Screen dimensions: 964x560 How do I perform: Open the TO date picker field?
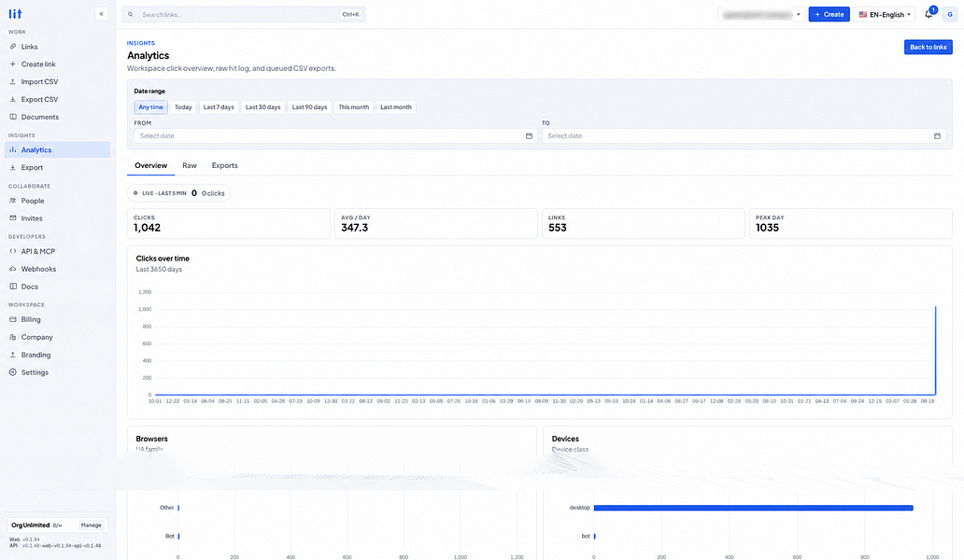pos(744,135)
